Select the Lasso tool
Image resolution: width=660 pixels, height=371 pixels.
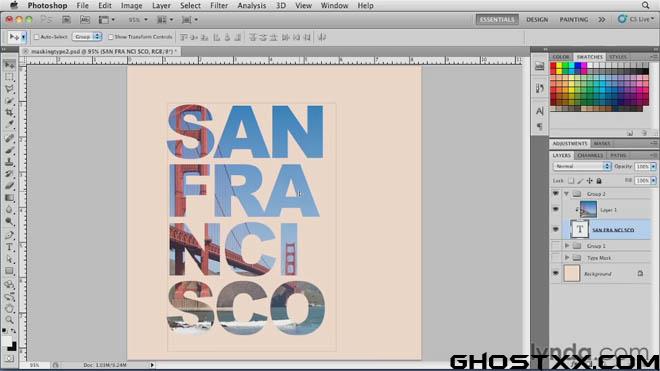click(x=9, y=89)
